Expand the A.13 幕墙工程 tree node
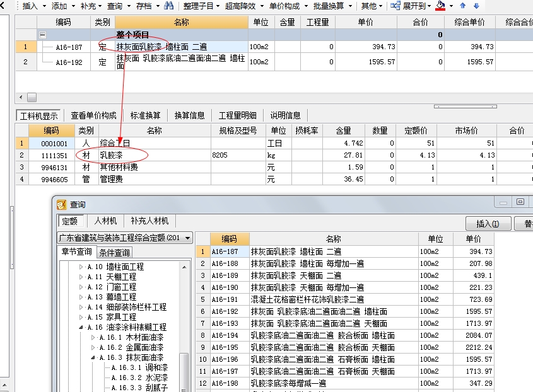Image resolution: width=533 pixels, height=392 pixels. click(81, 297)
